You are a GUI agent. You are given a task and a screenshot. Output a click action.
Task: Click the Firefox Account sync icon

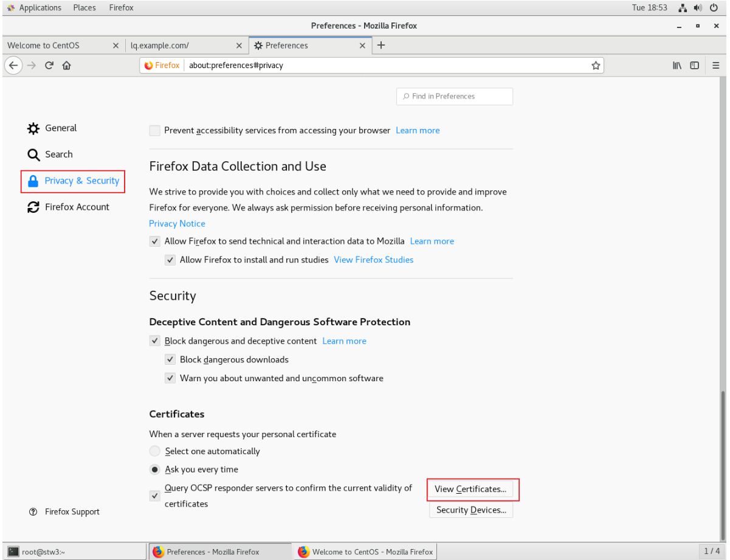[x=33, y=207]
